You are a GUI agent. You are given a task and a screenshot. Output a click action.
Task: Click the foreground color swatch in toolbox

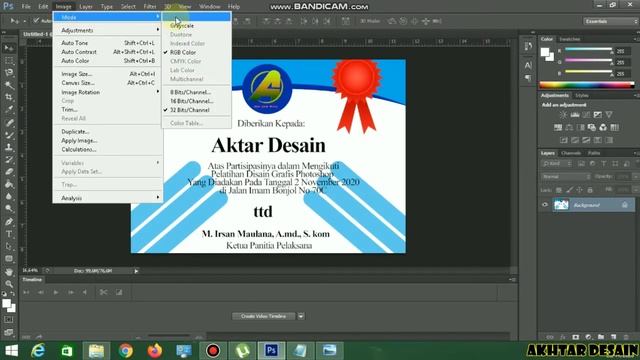click(x=6, y=303)
